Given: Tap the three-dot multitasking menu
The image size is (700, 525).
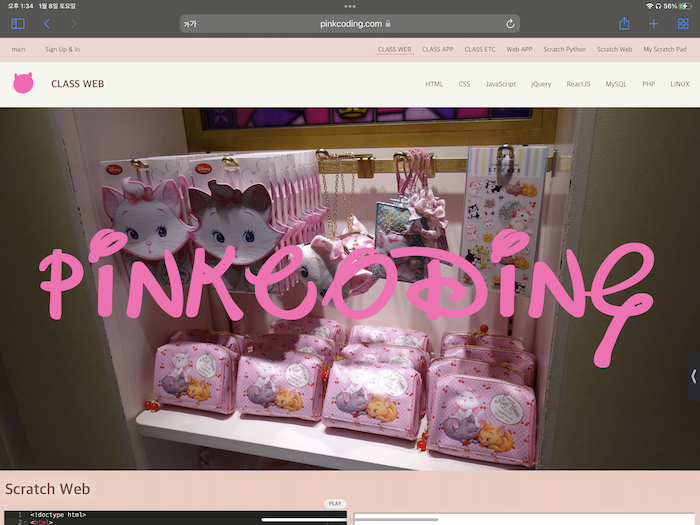Looking at the screenshot, I should tap(350, 6).
